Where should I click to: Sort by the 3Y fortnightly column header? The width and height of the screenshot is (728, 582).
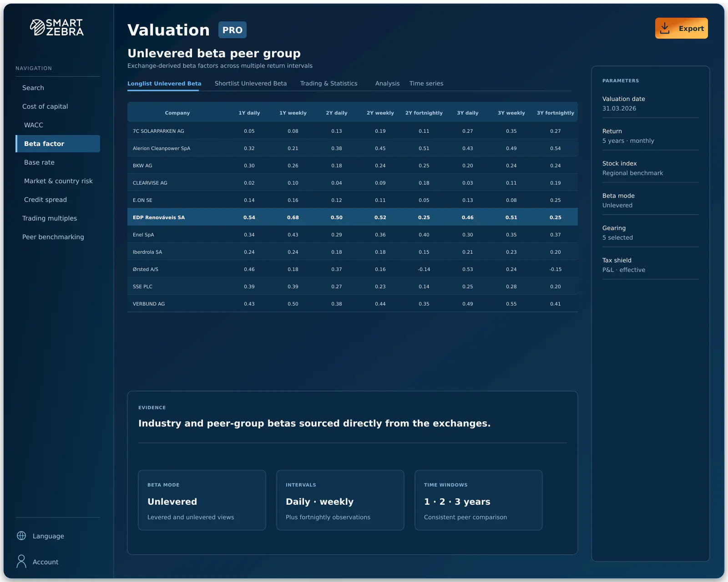click(555, 113)
